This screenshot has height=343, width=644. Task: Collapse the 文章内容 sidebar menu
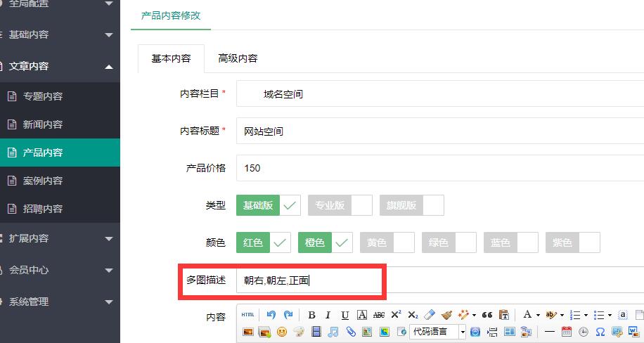[60, 66]
